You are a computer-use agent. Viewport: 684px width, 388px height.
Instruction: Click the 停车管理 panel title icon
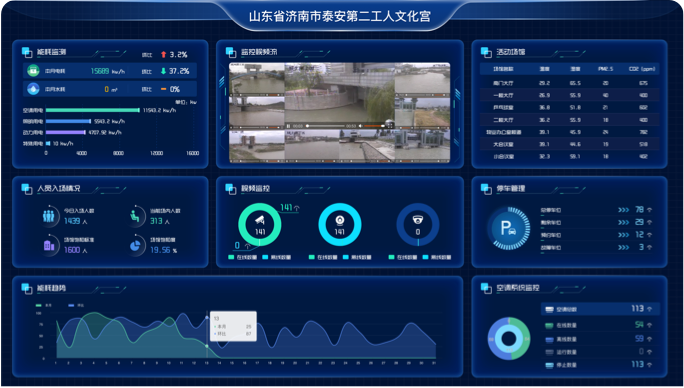[x=486, y=189]
